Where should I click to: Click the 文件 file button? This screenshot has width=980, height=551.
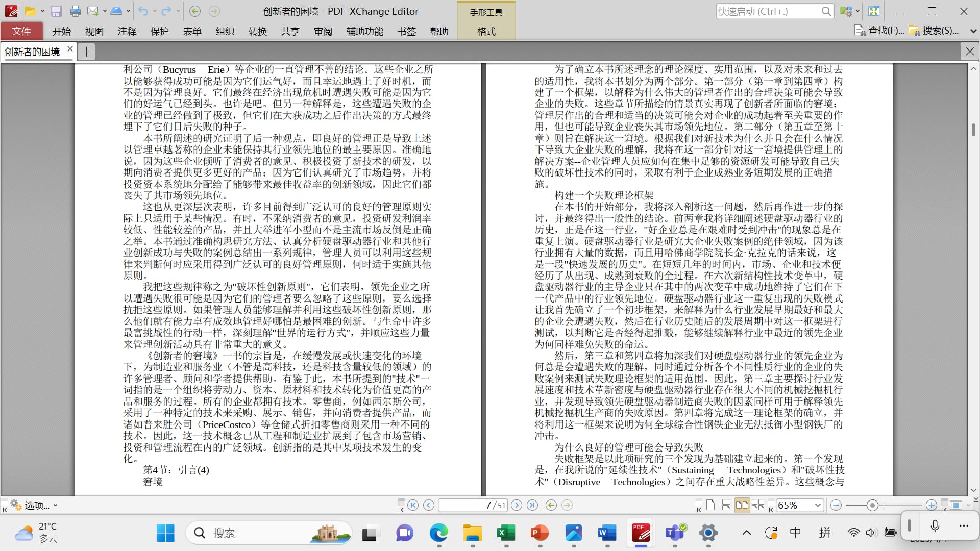[21, 31]
